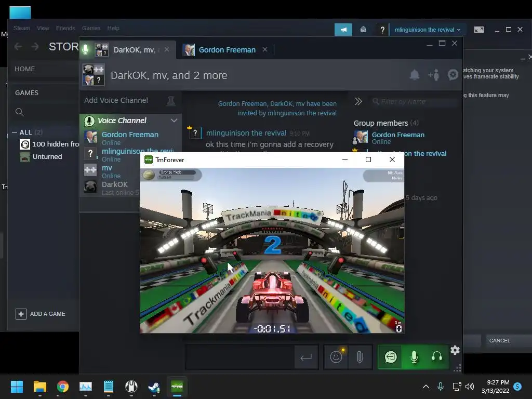Select 100 hidden frogs game entry

click(x=49, y=144)
